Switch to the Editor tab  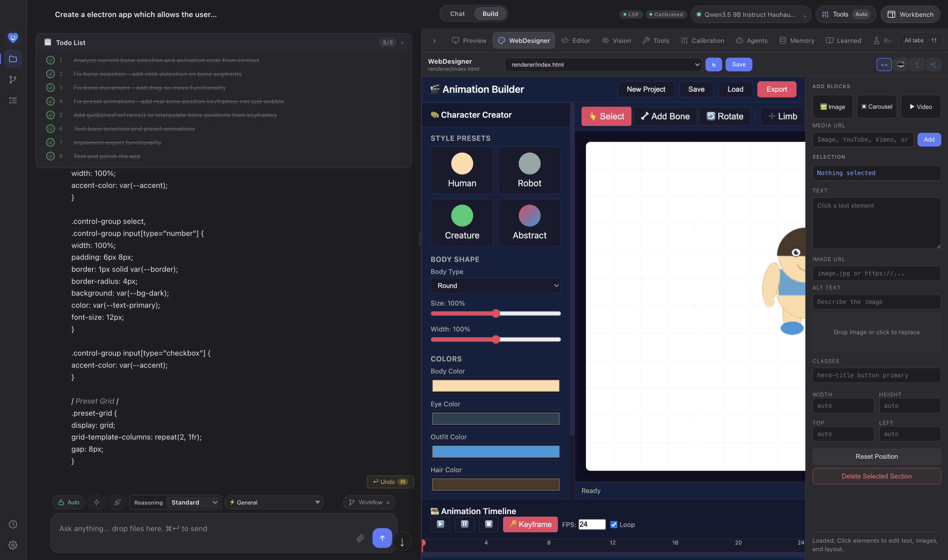pyautogui.click(x=576, y=40)
